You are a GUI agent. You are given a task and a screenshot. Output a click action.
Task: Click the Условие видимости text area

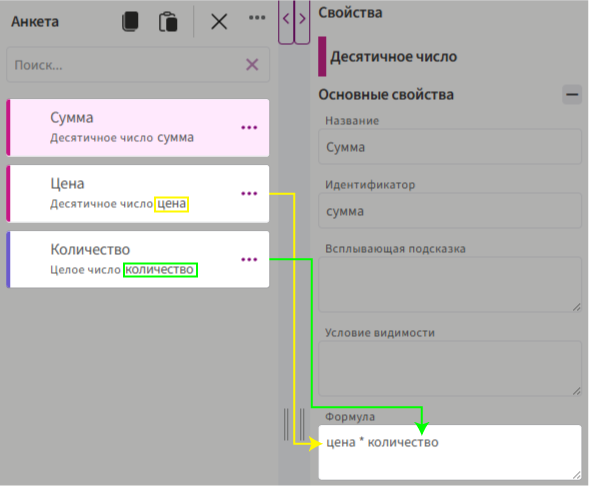click(x=450, y=368)
